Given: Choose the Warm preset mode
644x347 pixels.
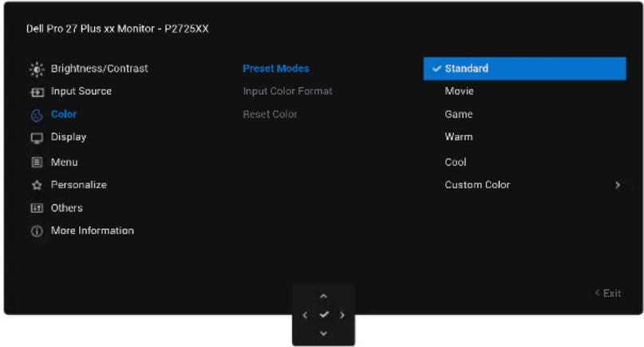Looking at the screenshot, I should 458,136.
